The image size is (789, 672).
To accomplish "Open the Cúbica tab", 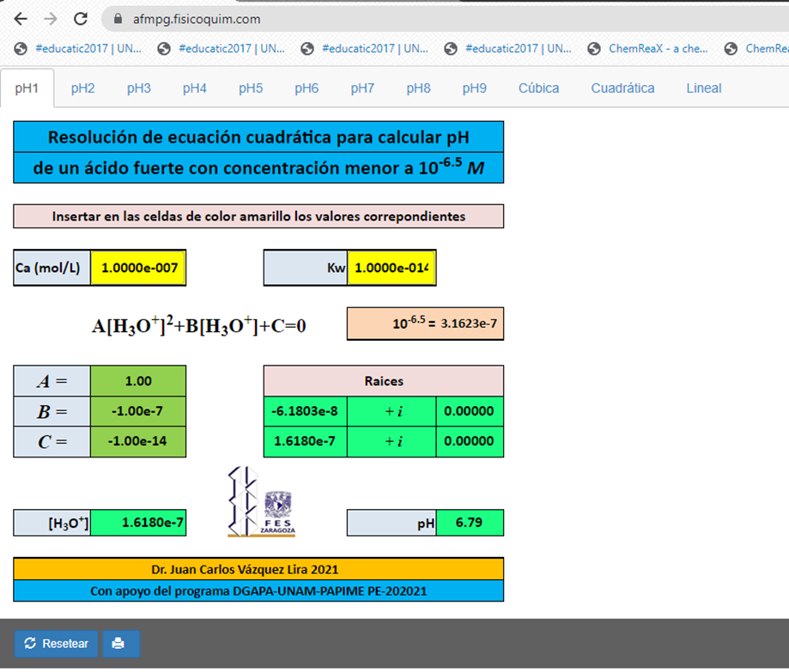I will pyautogui.click(x=538, y=88).
